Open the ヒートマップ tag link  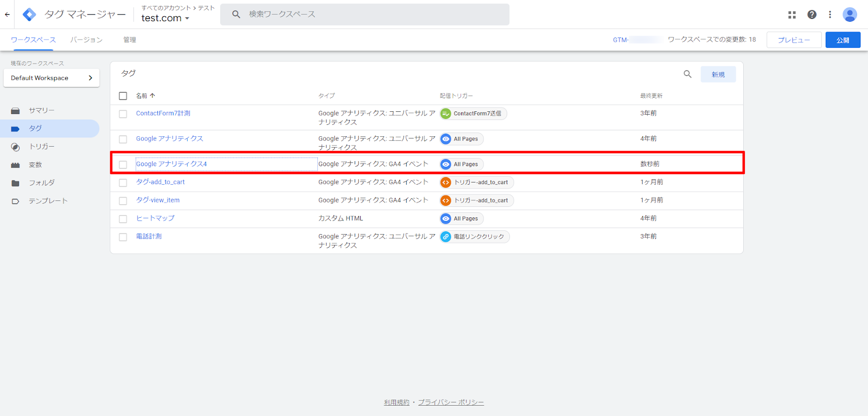click(155, 218)
